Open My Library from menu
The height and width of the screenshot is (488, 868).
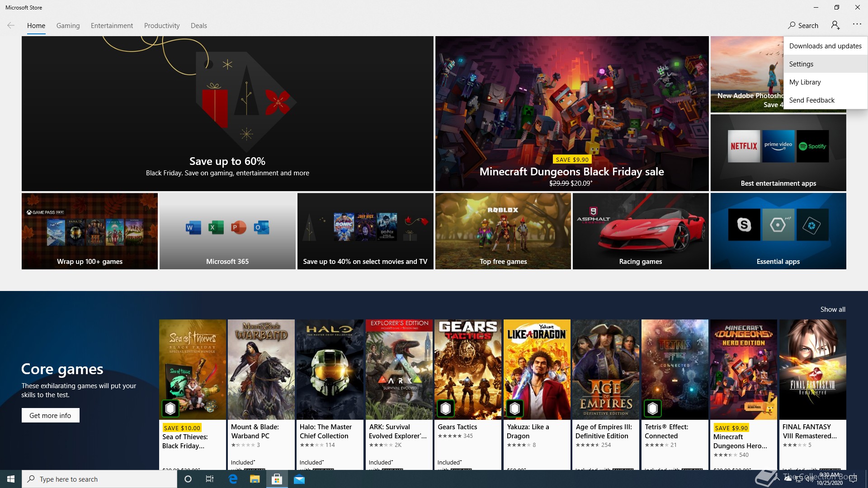click(825, 82)
